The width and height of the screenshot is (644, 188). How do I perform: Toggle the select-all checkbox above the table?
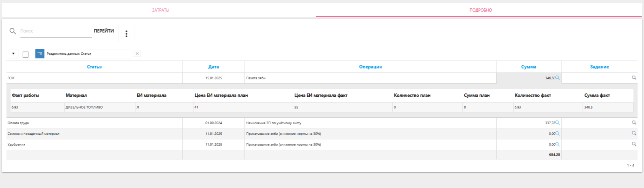pyautogui.click(x=26, y=54)
